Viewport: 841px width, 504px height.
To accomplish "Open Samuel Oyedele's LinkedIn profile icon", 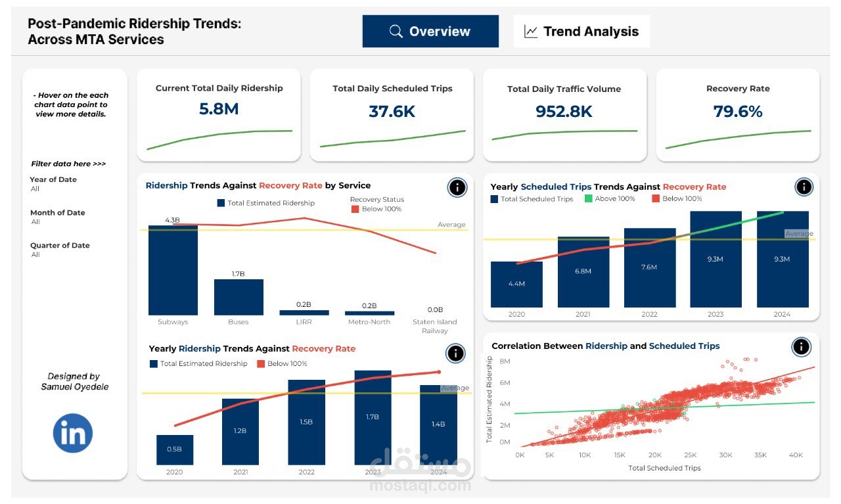I will (x=73, y=432).
